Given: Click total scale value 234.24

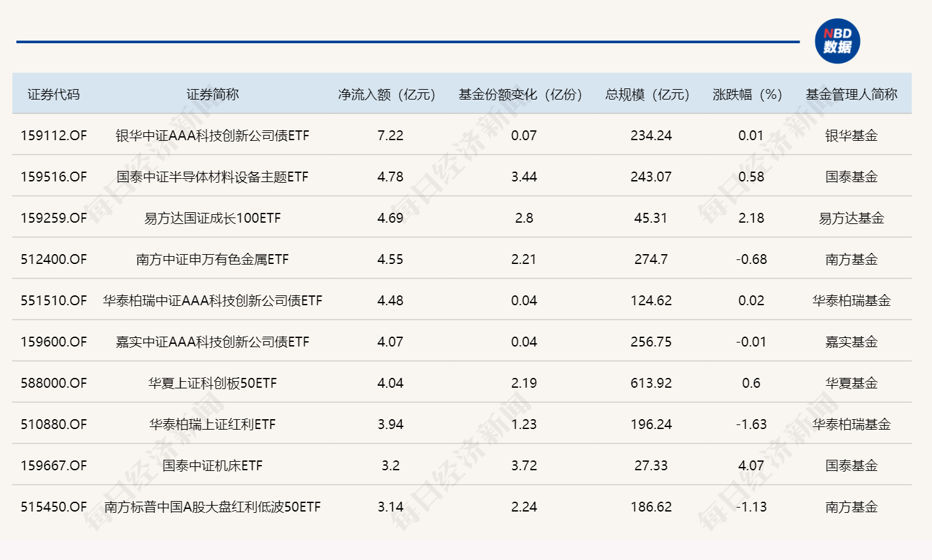Looking at the screenshot, I should click(x=651, y=136).
